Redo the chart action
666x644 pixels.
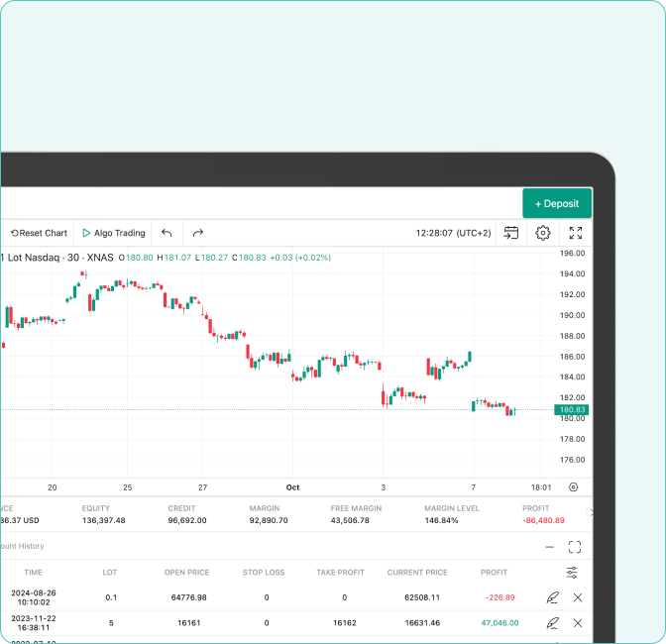click(x=198, y=233)
